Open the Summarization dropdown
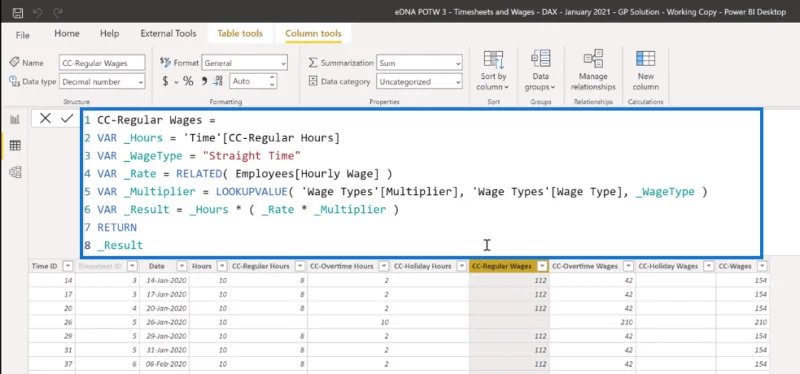The width and height of the screenshot is (800, 374). pos(419,63)
